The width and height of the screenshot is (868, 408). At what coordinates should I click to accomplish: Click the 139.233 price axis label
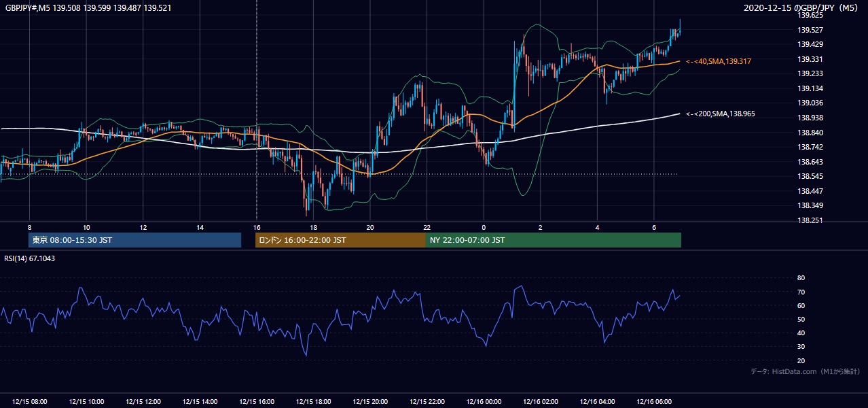pos(810,73)
